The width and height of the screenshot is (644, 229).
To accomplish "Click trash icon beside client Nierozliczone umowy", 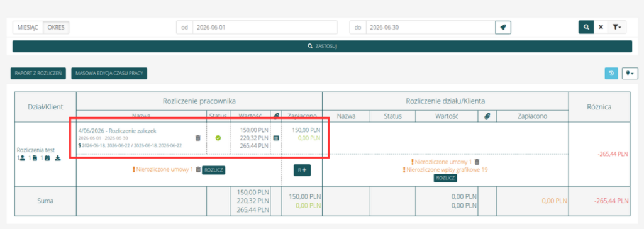I will pos(477,162).
